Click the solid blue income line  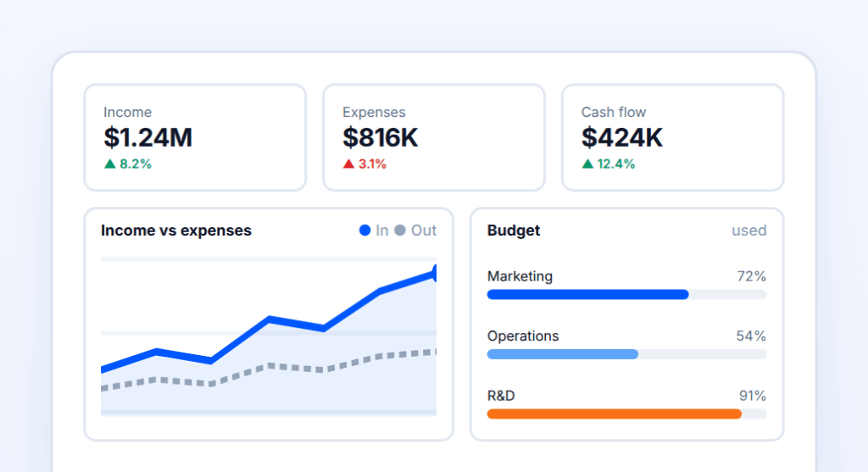[269, 319]
